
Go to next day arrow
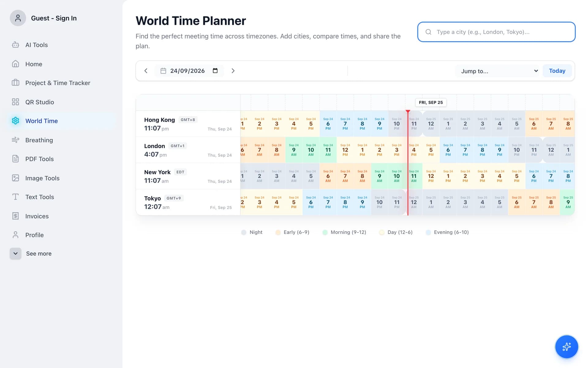(233, 71)
